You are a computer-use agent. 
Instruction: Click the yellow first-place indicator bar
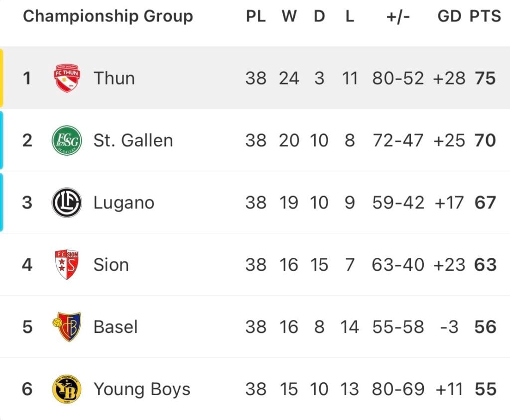1,78
